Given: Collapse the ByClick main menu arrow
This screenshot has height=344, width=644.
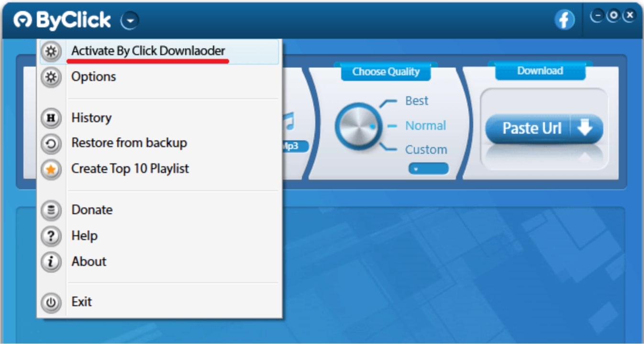Looking at the screenshot, I should pos(130,21).
